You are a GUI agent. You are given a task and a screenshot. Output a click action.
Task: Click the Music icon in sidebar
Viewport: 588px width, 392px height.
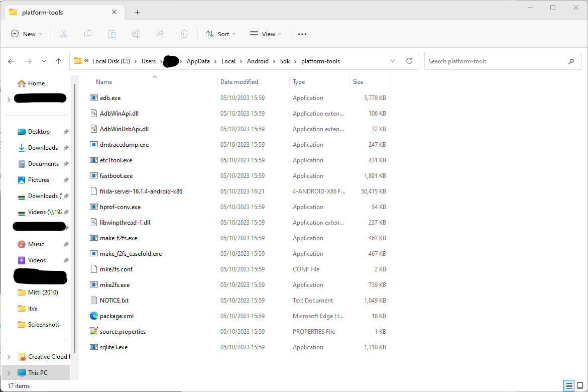pos(22,244)
